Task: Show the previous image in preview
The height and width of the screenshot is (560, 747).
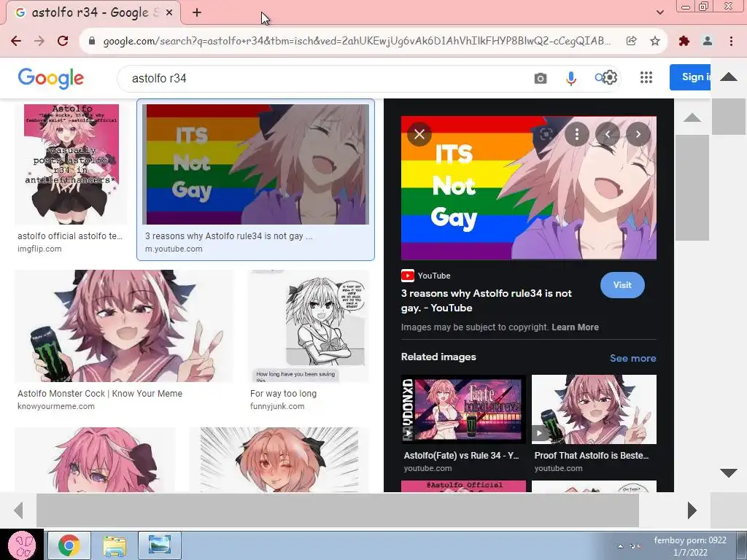Action: [608, 134]
